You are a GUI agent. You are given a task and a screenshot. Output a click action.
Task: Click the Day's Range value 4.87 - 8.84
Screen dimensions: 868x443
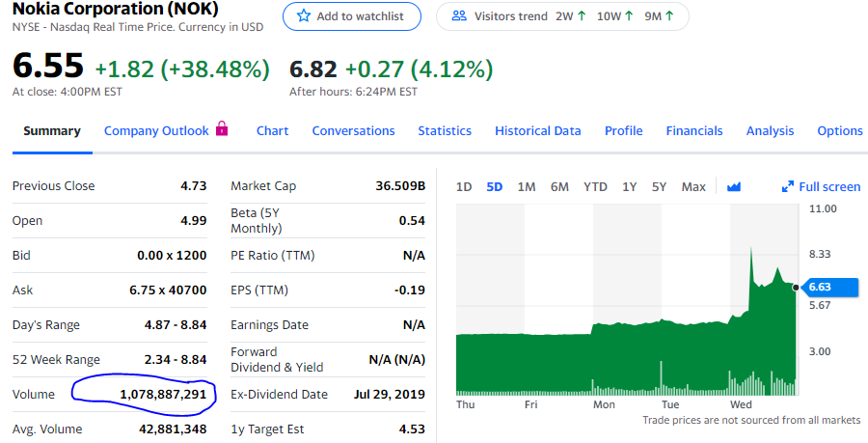tap(176, 325)
